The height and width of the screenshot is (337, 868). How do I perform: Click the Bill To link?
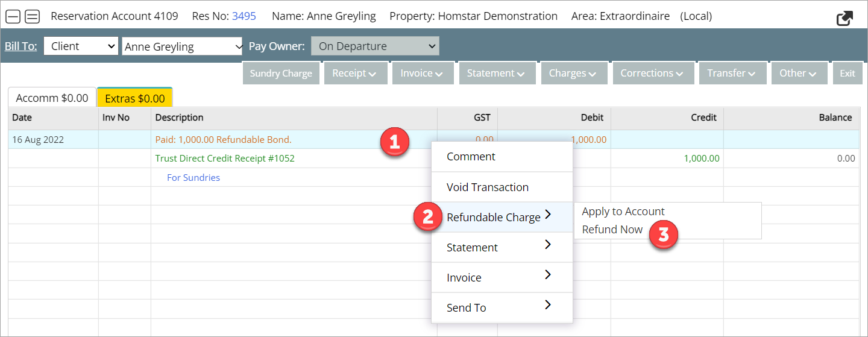(x=20, y=46)
